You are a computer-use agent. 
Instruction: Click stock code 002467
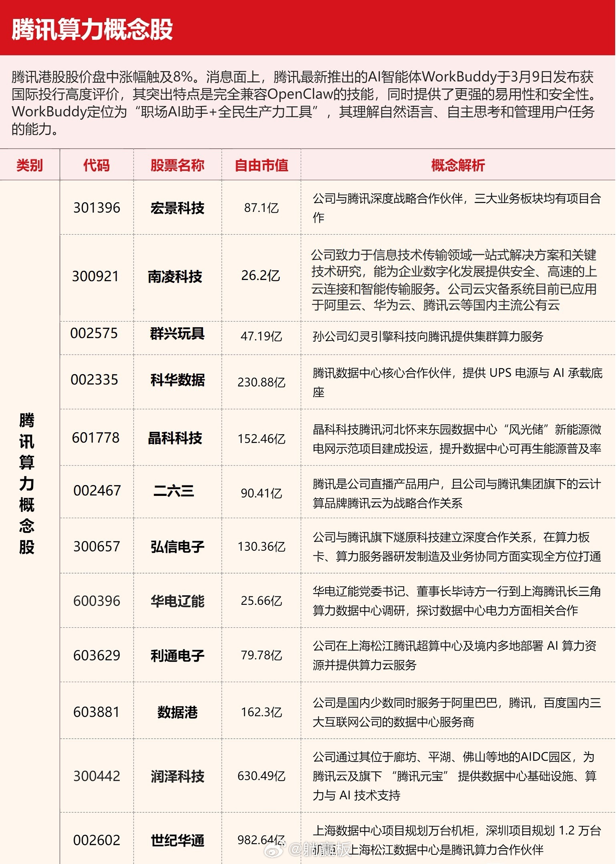coord(97,490)
